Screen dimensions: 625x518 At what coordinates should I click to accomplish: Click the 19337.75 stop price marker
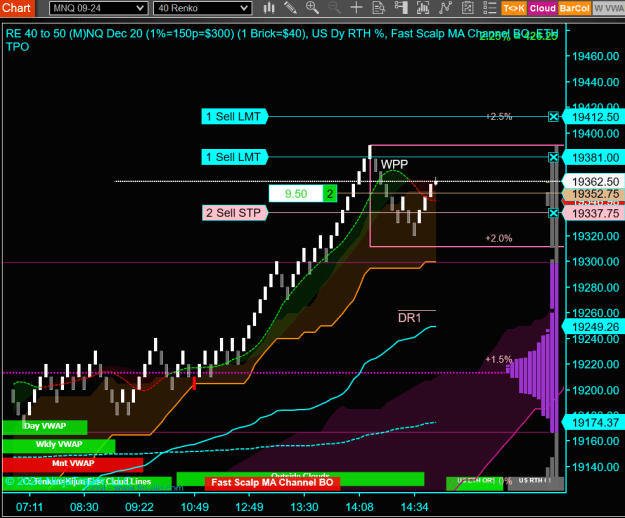coord(594,214)
